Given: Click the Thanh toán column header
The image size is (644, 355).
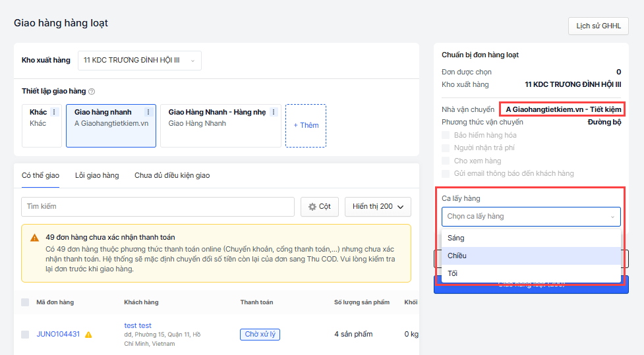Looking at the screenshot, I should (x=256, y=302).
